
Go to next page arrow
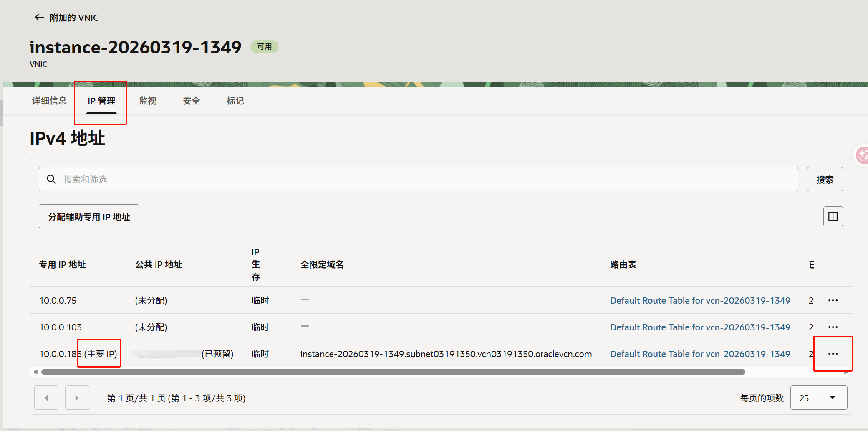point(77,398)
